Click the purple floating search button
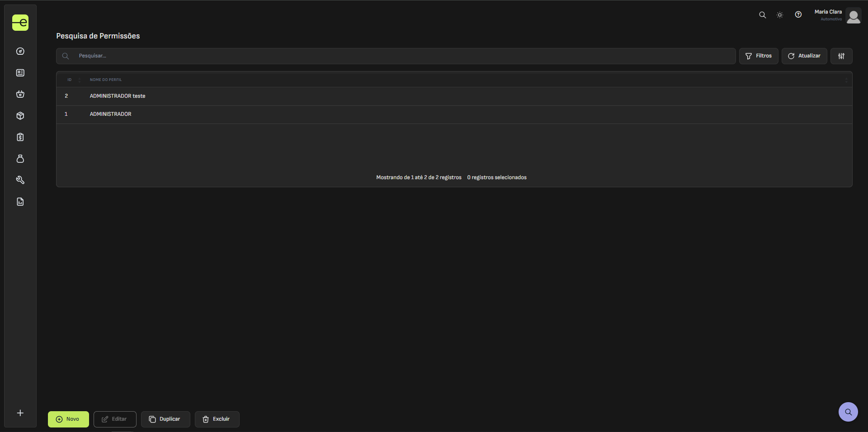 848,412
